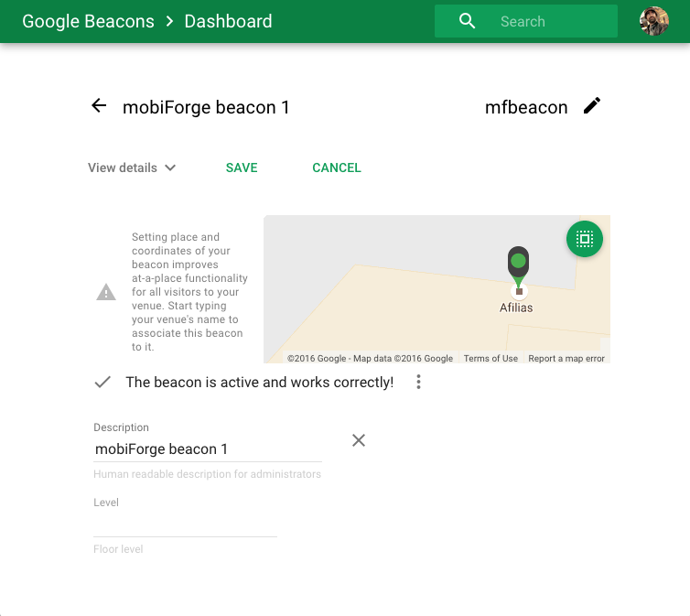Viewport: 690px width, 616px height.
Task: Click the checkmark beside beacon active status
Action: click(x=102, y=382)
